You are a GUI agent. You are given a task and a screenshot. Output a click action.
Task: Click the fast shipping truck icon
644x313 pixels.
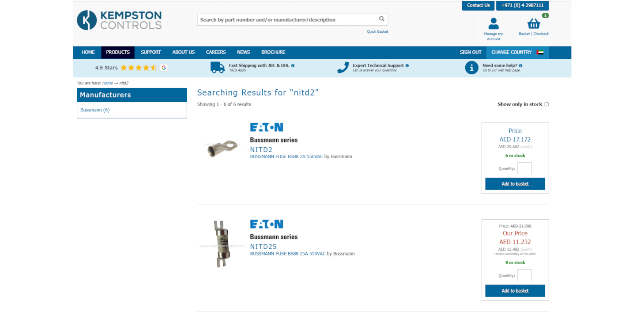click(218, 67)
